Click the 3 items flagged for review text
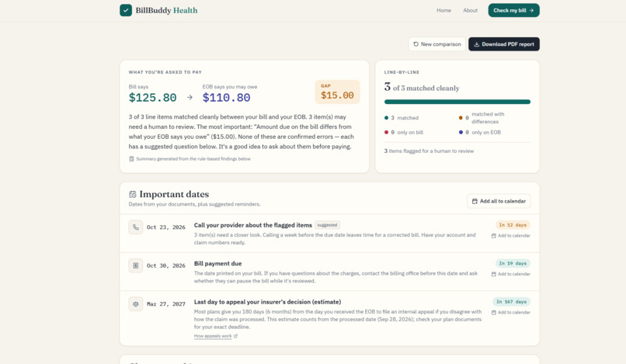 [429, 151]
